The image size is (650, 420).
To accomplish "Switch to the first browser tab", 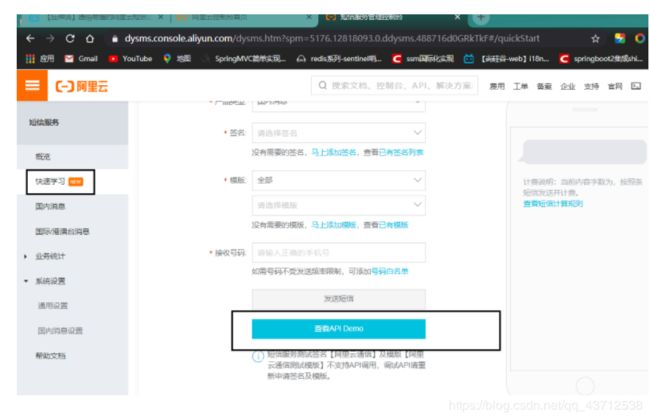I will 93,18.
